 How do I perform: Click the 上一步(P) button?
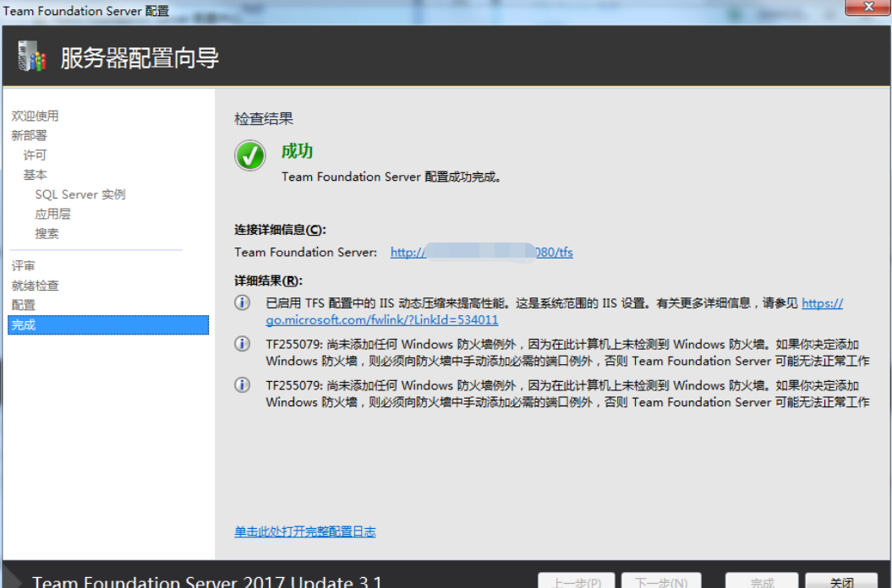point(577,580)
